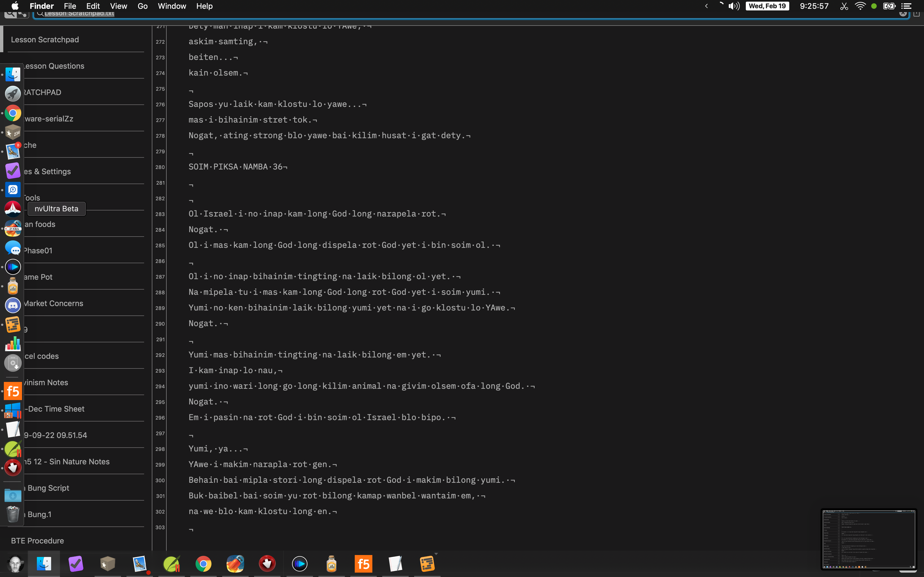Launch Google Chrome from the left dock
924x577 pixels.
coord(13,113)
